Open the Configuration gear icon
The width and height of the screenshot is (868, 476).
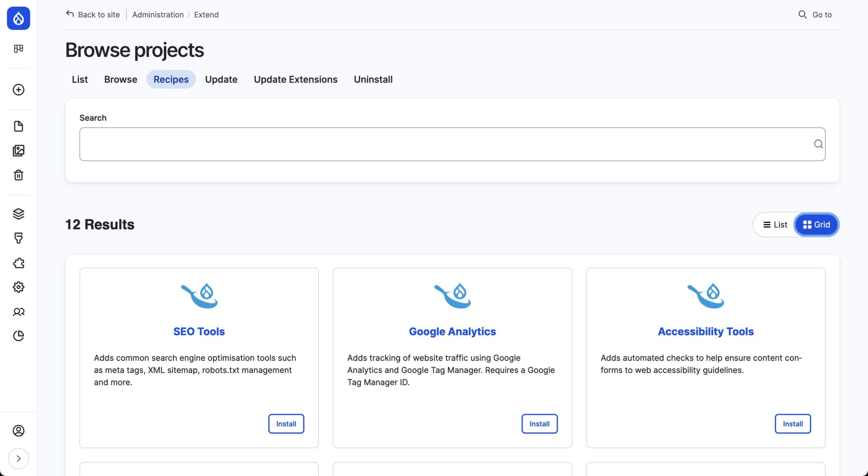click(x=19, y=287)
